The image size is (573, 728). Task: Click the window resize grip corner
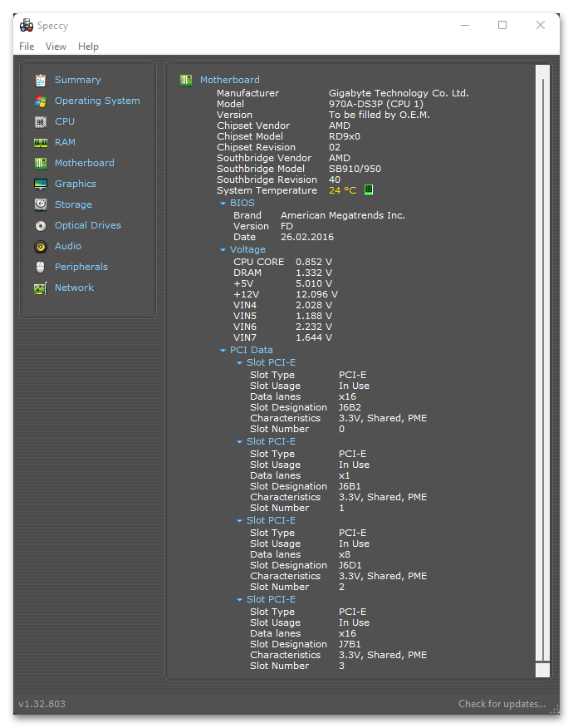[555, 710]
